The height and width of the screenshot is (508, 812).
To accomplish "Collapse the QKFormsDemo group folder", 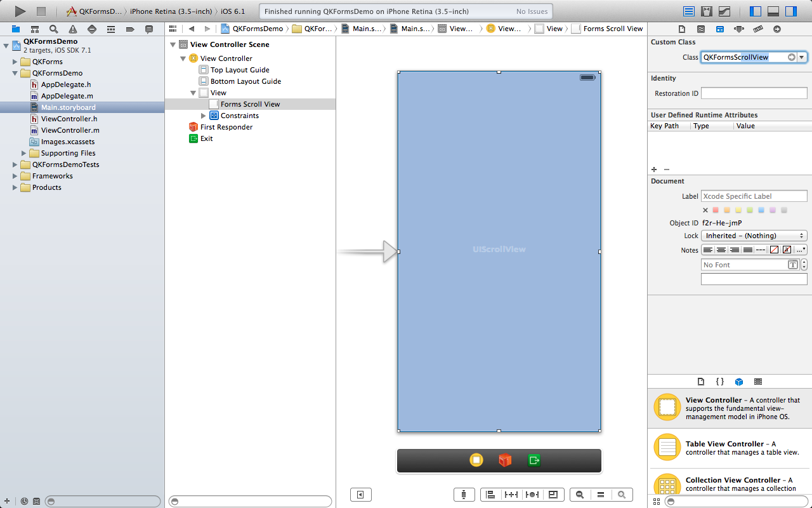I will [15, 73].
